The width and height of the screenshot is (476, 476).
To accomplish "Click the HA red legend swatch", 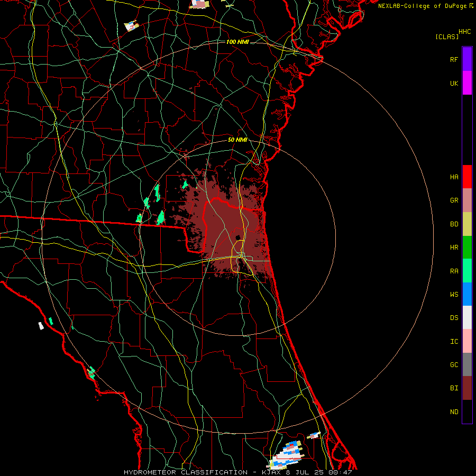I will 467,177.
